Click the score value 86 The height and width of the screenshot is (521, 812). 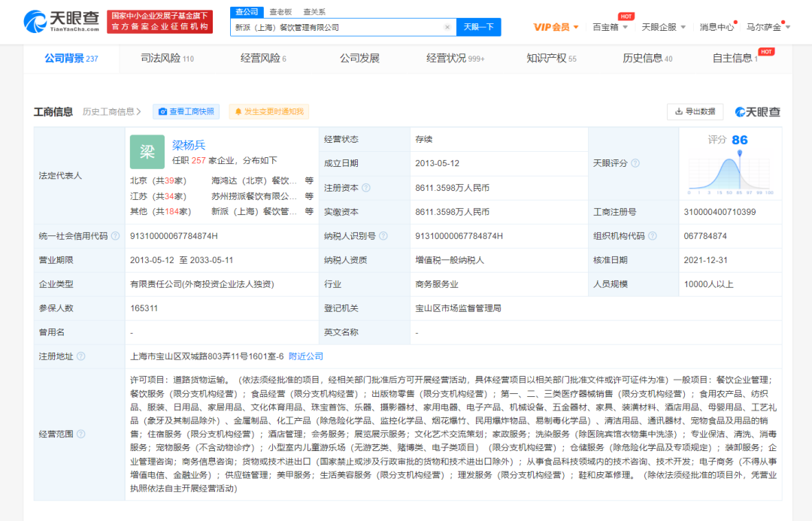coord(740,140)
